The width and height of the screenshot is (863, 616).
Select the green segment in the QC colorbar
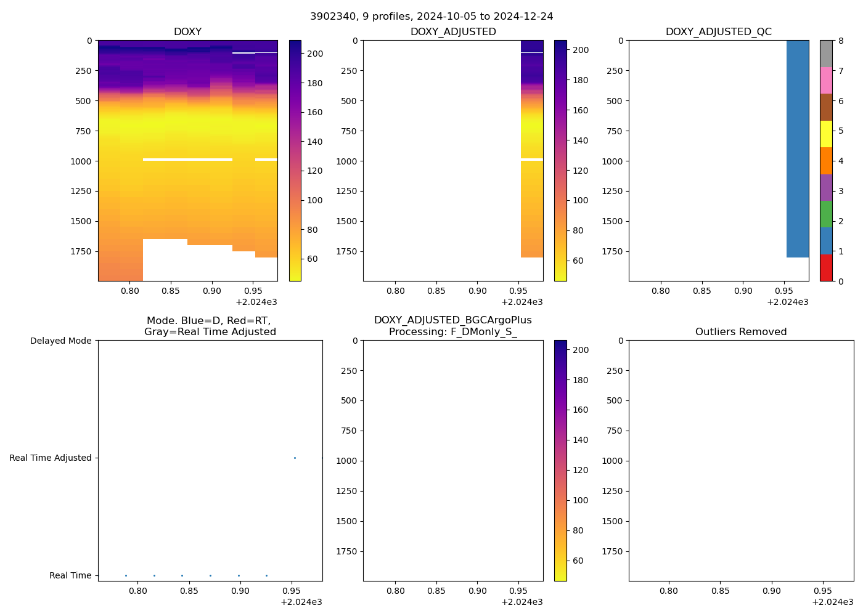coord(826,214)
